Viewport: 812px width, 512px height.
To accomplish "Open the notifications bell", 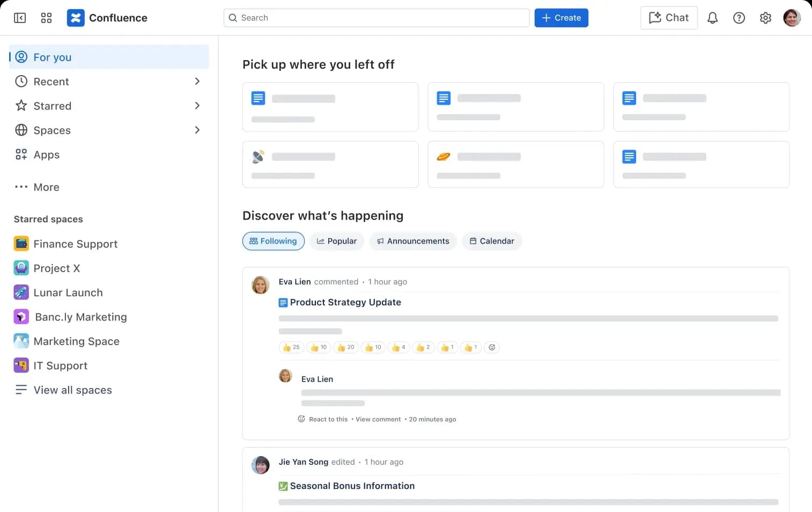I will point(712,18).
